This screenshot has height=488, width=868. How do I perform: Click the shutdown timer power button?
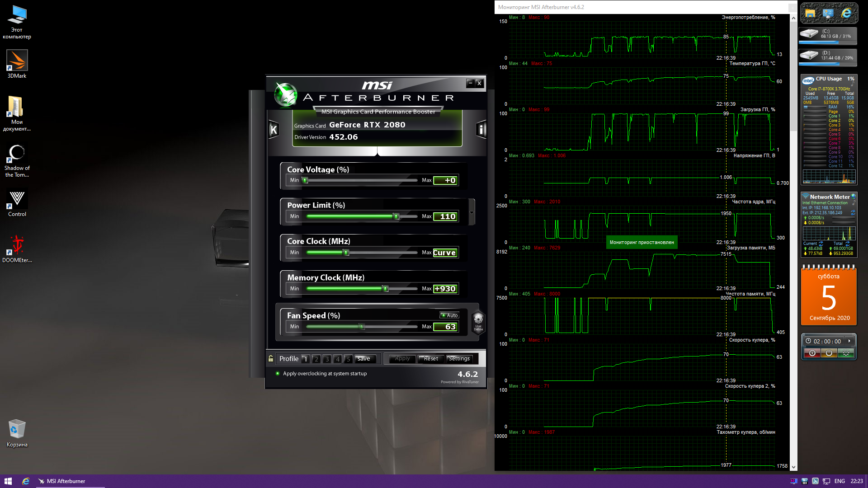[x=829, y=353]
